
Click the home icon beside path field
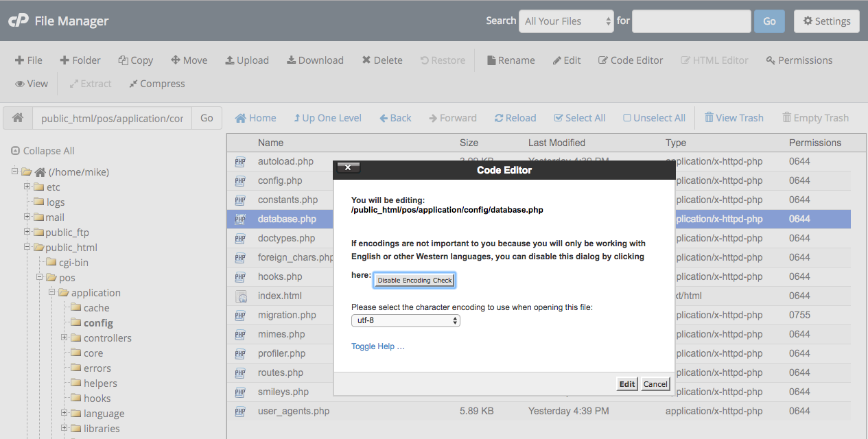[x=18, y=118]
